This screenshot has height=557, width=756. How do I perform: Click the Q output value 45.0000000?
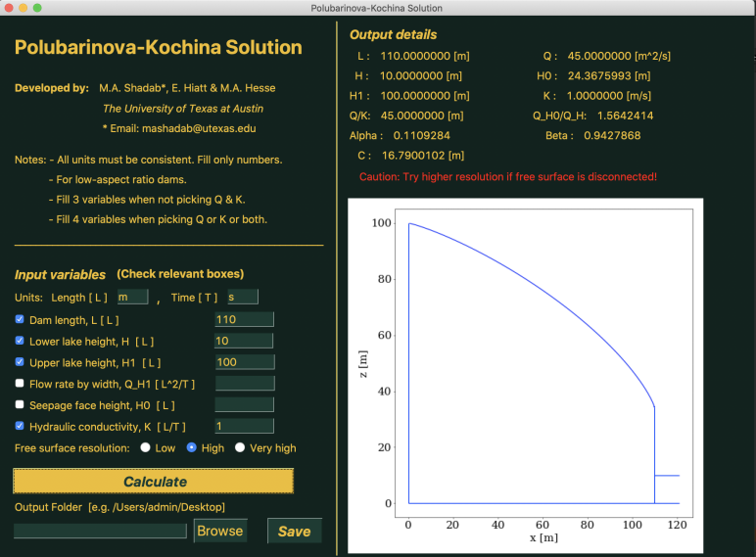pyautogui.click(x=598, y=56)
